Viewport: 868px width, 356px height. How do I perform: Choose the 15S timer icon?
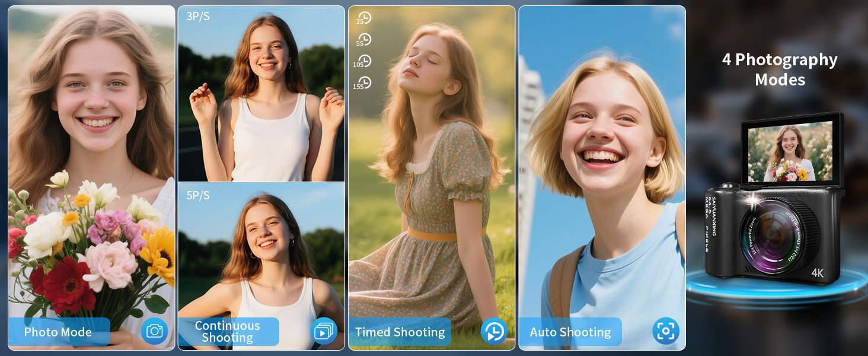point(363,83)
